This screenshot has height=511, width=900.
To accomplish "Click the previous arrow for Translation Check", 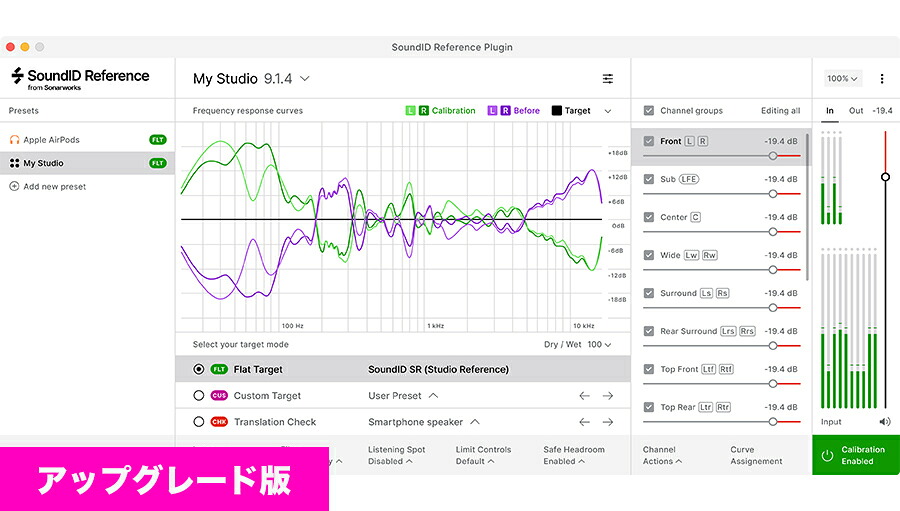I will click(x=584, y=422).
